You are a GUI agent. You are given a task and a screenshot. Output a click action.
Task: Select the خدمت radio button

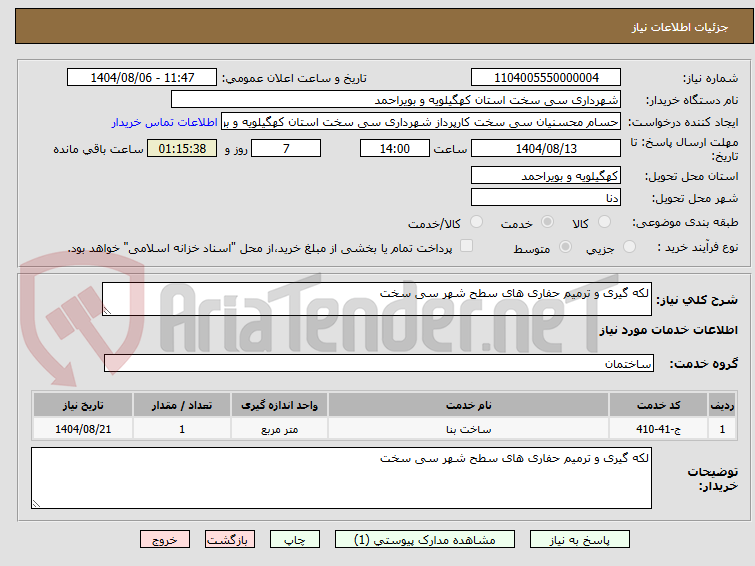coord(547,222)
